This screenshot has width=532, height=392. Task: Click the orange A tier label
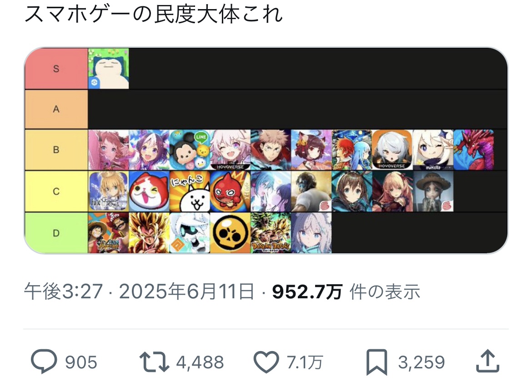point(56,109)
